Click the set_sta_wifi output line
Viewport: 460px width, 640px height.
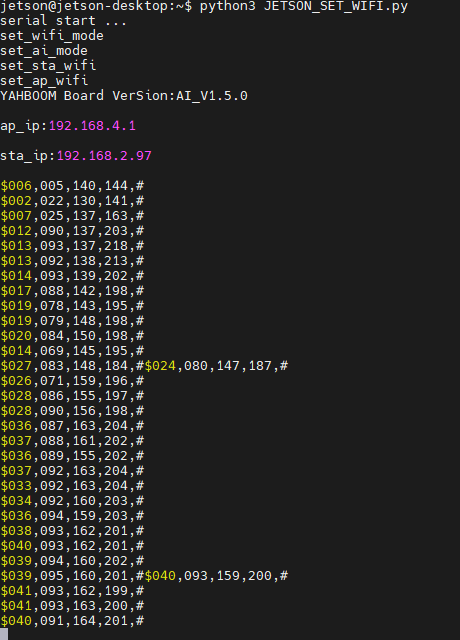[48, 66]
